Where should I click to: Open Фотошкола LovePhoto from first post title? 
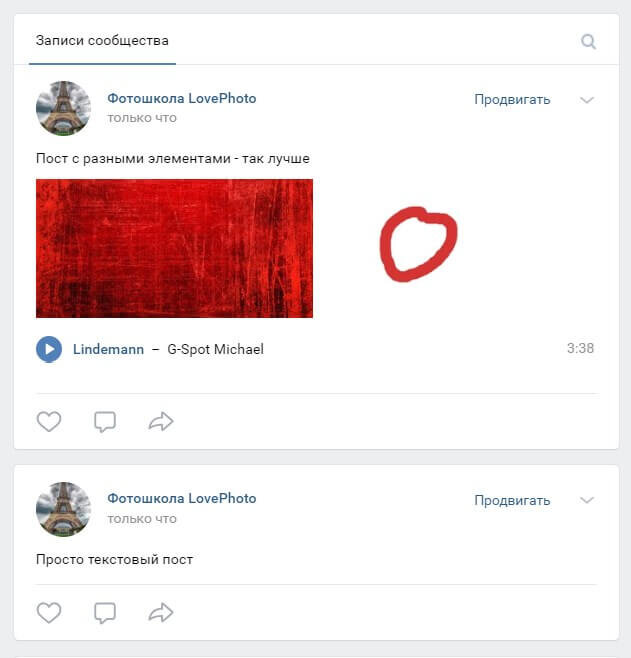tap(182, 98)
